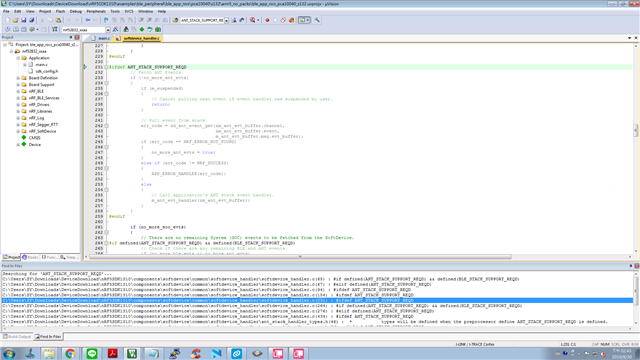Screen dimensions: 640x360
Task: Click the Rebuild all target files icon
Action: tap(24, 29)
